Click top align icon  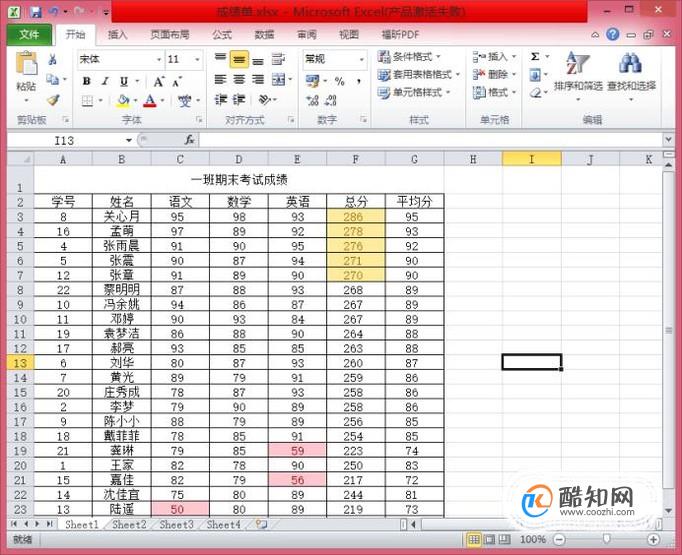coord(221,58)
